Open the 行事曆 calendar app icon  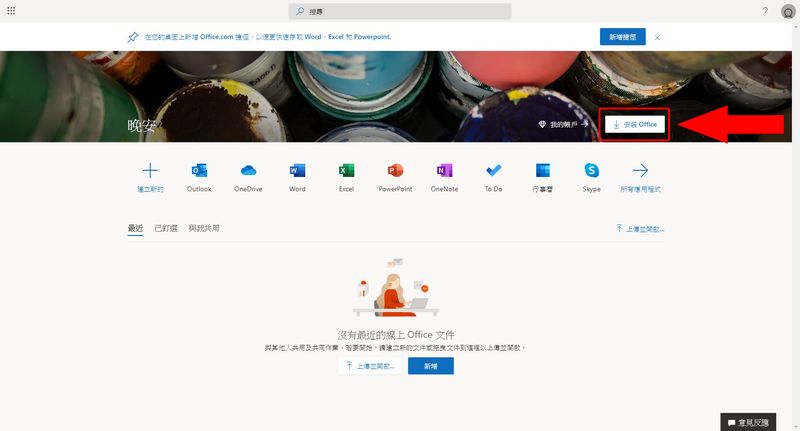[542, 170]
